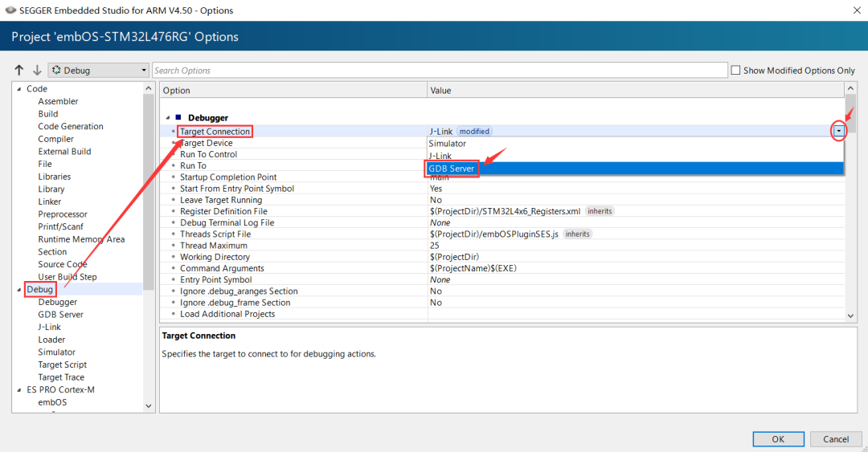Choose Simulator from the dropdown list
The height and width of the screenshot is (452, 868).
coord(635,143)
